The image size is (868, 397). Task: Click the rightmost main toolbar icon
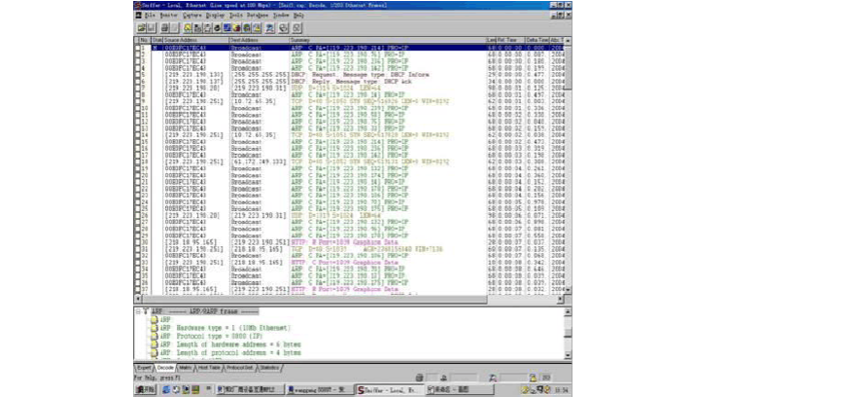tap(297, 28)
